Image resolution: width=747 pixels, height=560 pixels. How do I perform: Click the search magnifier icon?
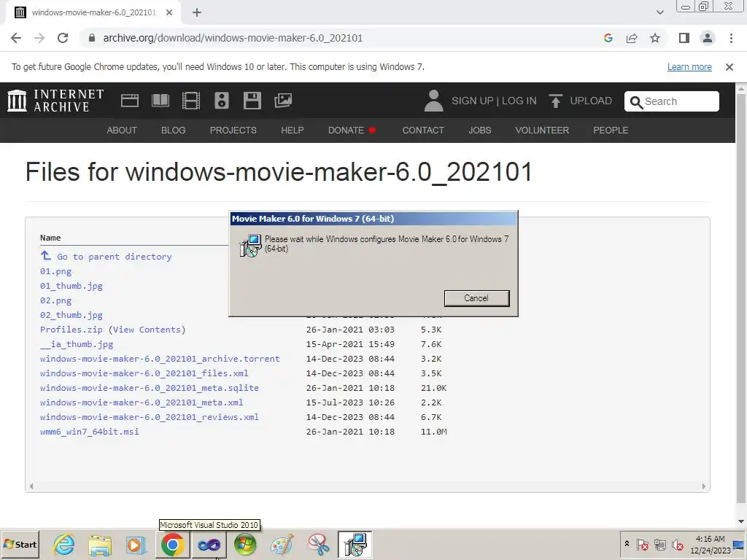tap(636, 102)
